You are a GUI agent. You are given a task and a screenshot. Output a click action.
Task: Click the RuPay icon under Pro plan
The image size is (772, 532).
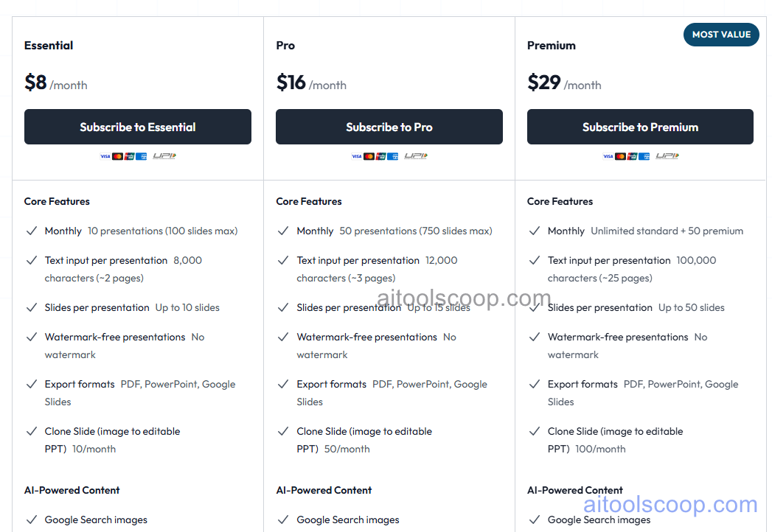380,155
